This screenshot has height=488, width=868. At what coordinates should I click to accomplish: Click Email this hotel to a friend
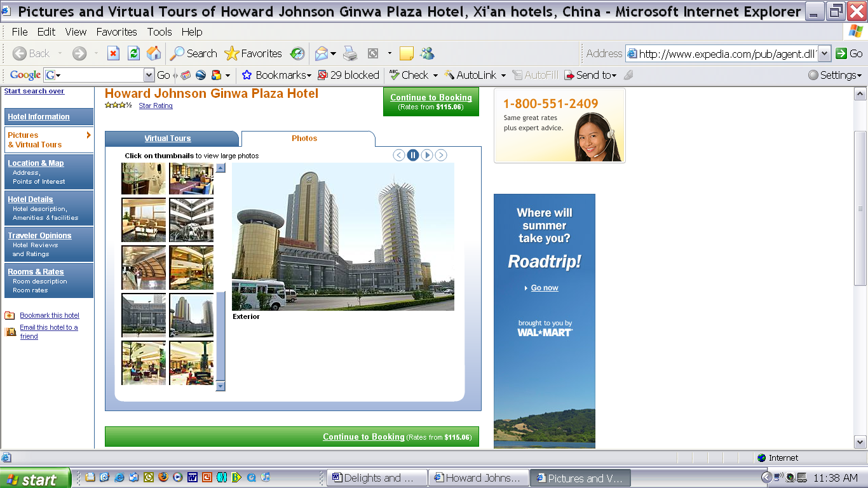[49, 332]
